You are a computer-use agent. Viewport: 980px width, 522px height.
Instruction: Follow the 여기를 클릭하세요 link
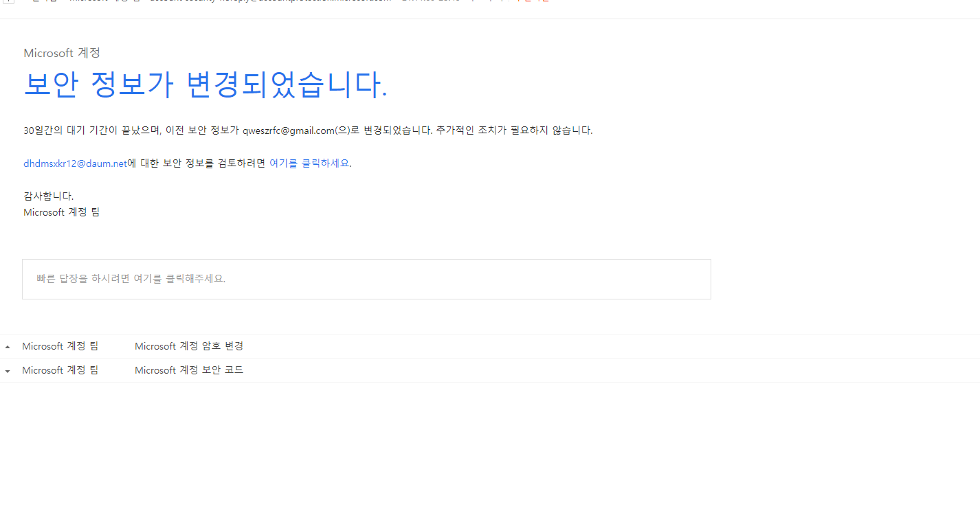click(309, 163)
